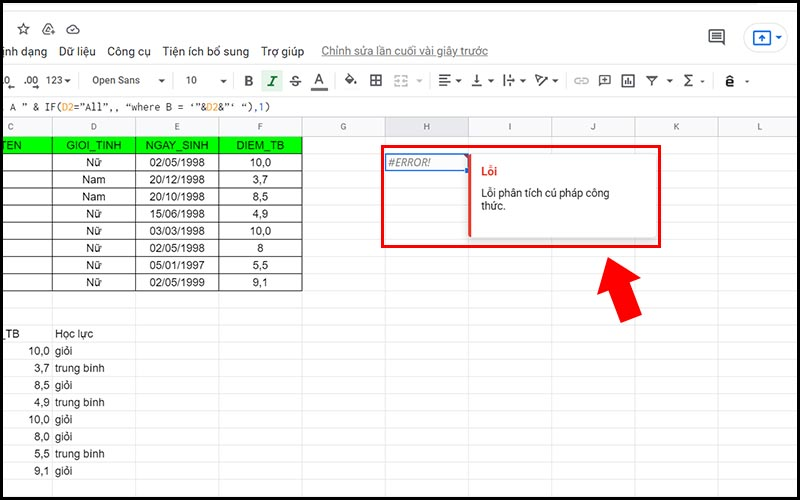The width and height of the screenshot is (800, 500).
Task: Open text wrapping dropdown
Action: point(514,81)
